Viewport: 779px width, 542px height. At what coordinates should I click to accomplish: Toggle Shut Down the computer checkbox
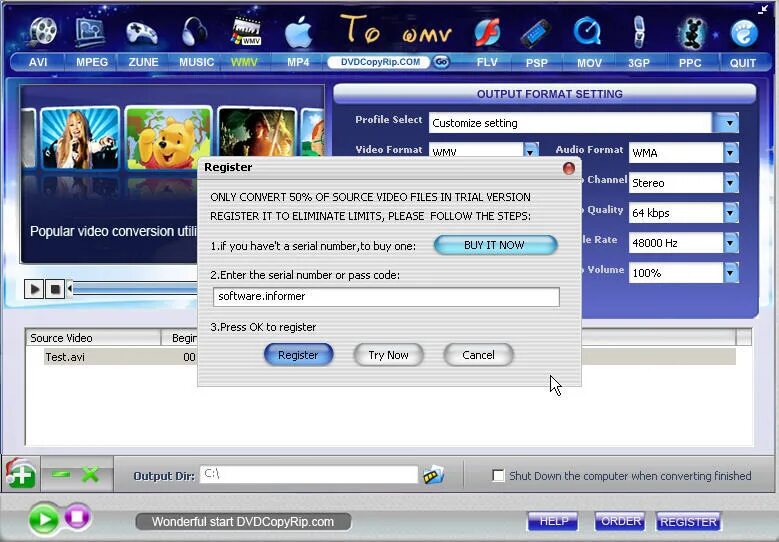(x=498, y=475)
